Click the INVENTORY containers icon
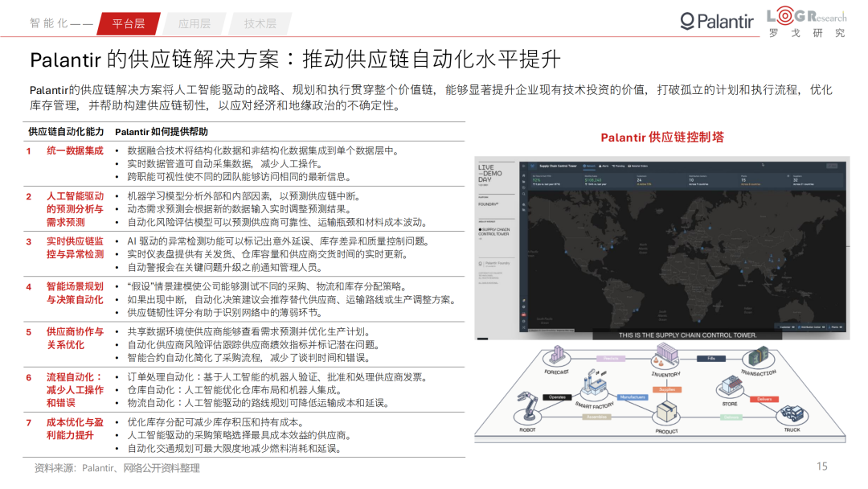This screenshot has height=489, width=868. tap(665, 355)
